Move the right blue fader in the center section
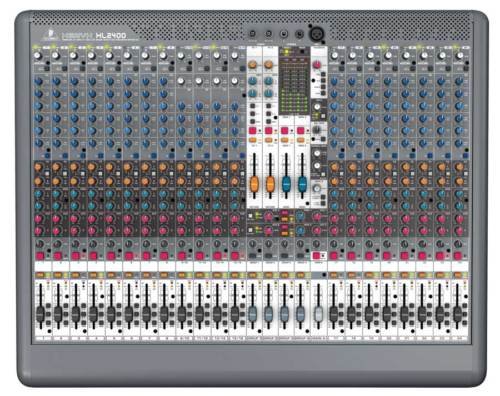Image resolution: width=500 pixels, height=396 pixels. (302, 185)
